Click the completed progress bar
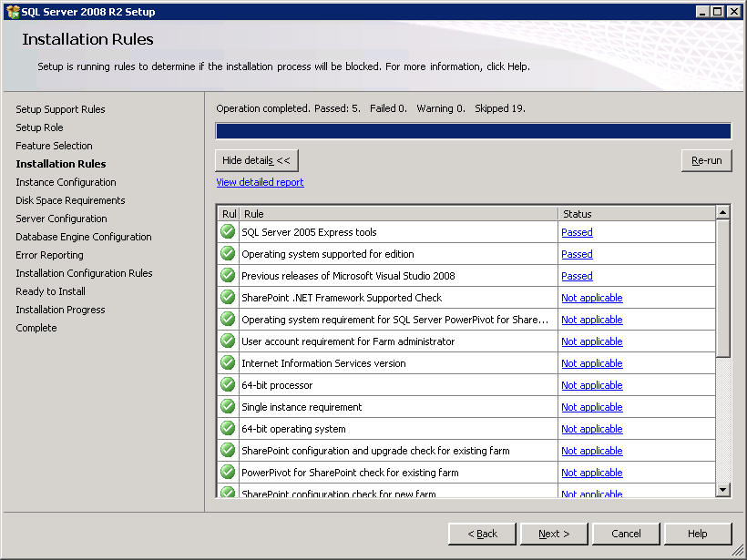Image resolution: width=747 pixels, height=560 pixels. [x=473, y=131]
